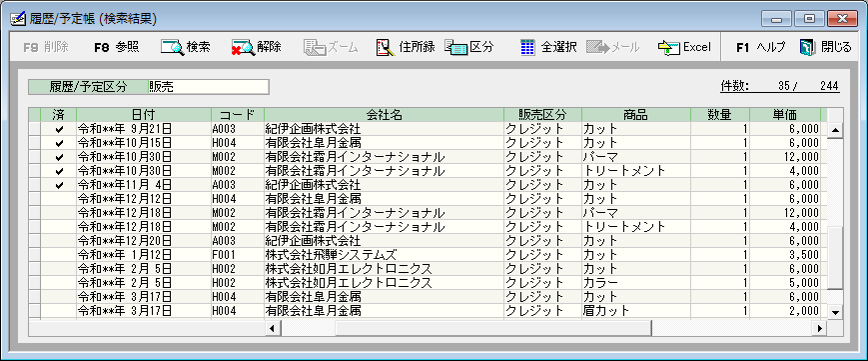Click the window title bar app icon
This screenshot has height=361, width=868.
[x=18, y=18]
